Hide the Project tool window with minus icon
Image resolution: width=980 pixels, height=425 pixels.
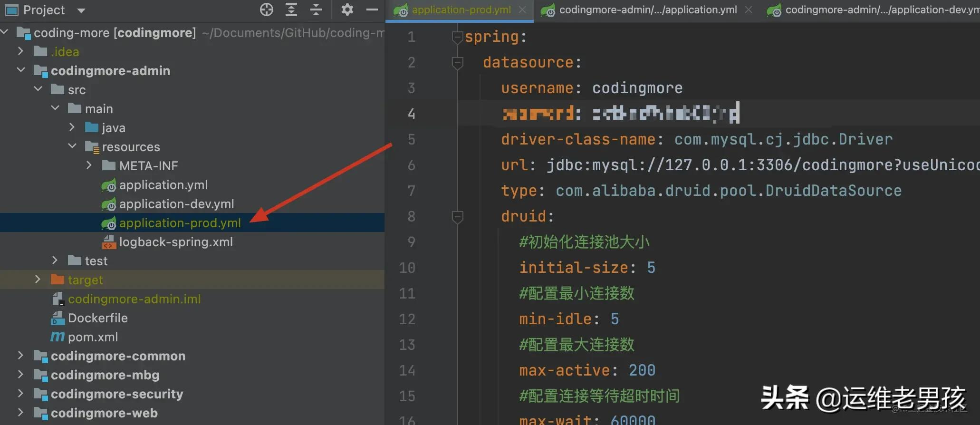373,10
